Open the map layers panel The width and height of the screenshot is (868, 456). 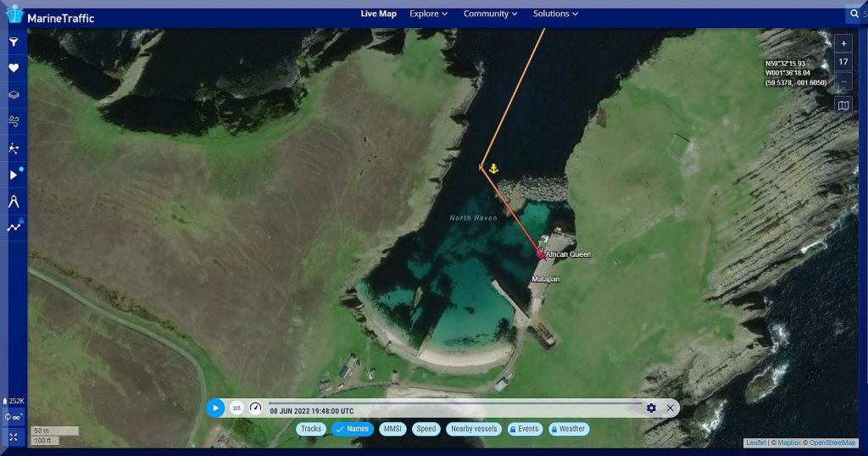14,96
